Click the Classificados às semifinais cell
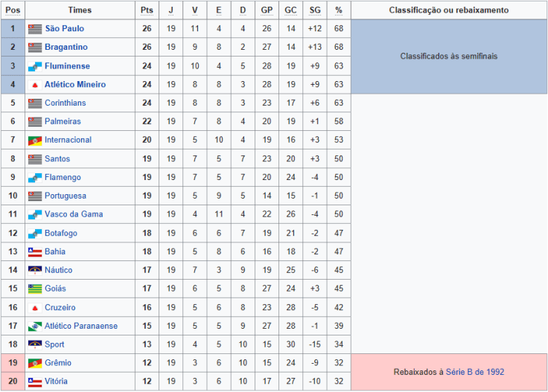This screenshot has height=392, width=548. [x=448, y=57]
